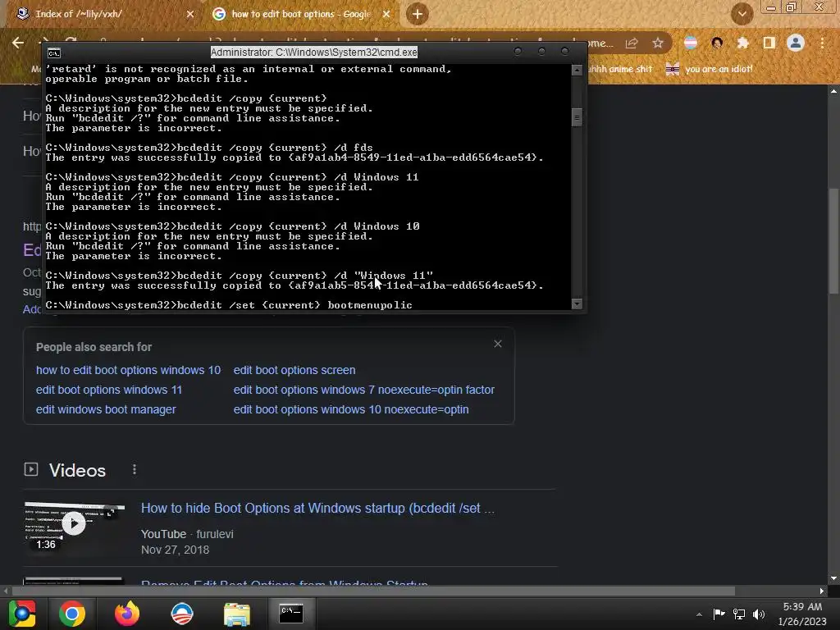840x630 pixels.
Task: Open 'edit windows boot manager' suggestion
Action: click(x=106, y=409)
